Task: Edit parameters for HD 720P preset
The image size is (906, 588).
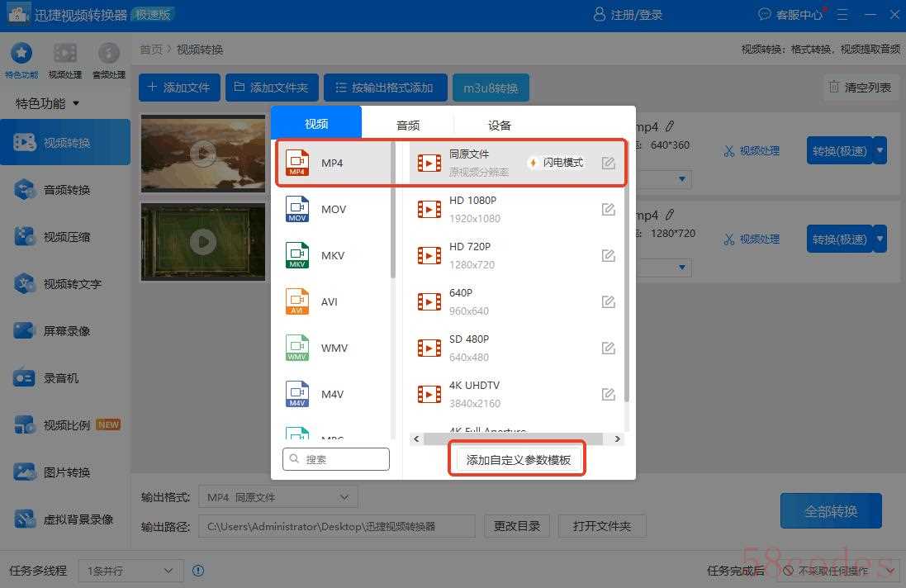Action: tap(608, 255)
